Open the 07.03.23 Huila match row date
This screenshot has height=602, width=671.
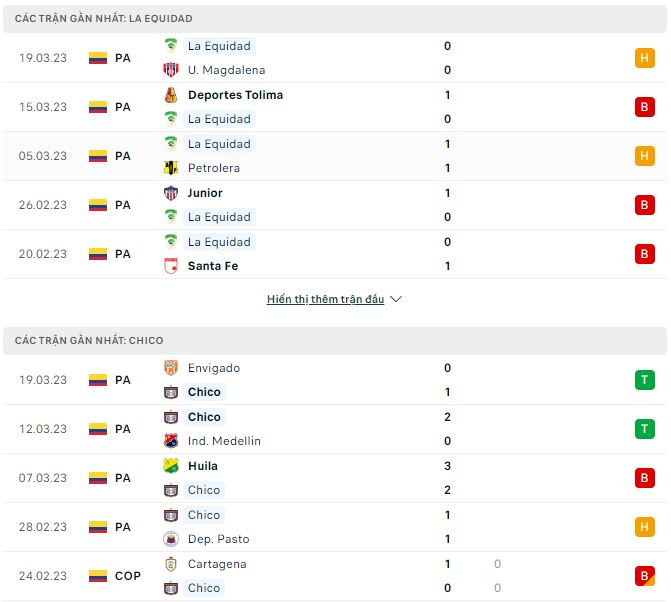click(x=42, y=478)
